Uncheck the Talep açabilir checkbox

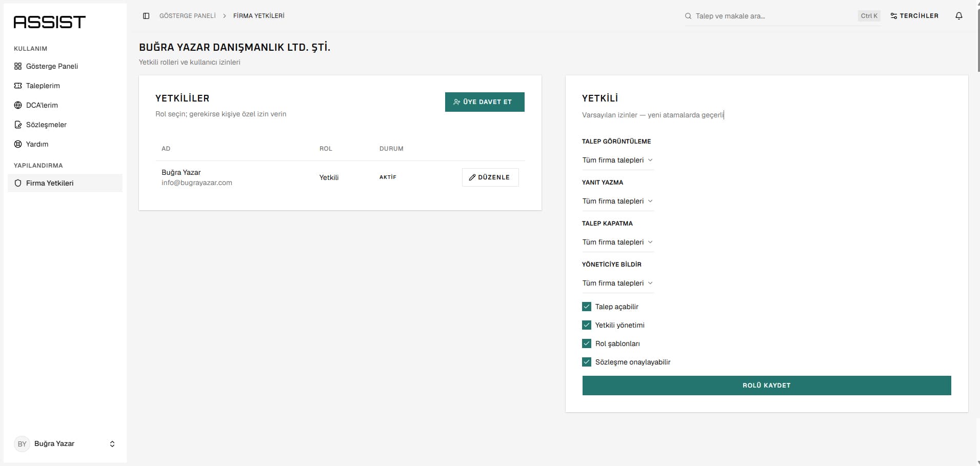587,307
